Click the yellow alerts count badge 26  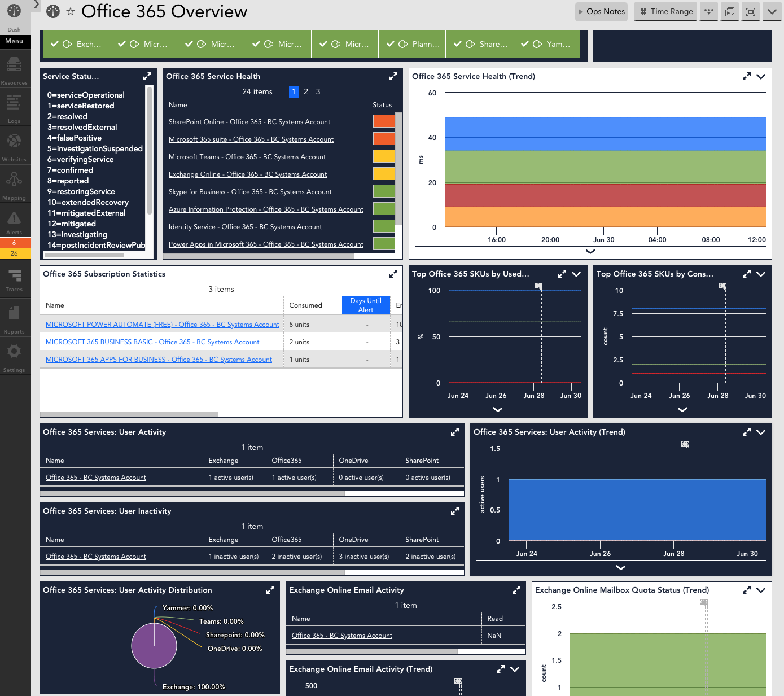coord(14,253)
